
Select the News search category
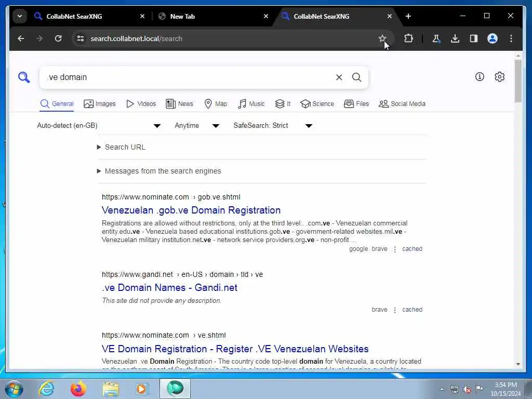coord(179,104)
